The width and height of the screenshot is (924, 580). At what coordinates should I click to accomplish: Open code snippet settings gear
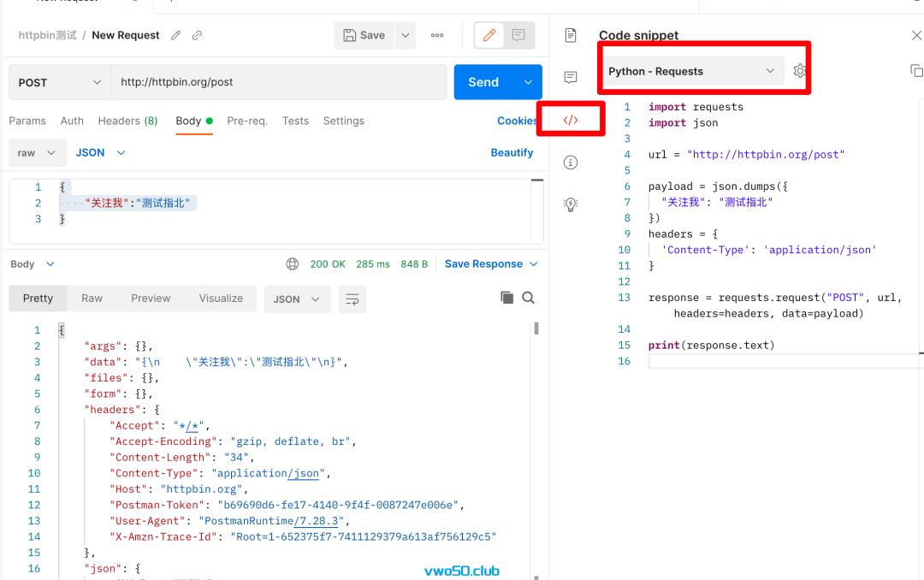tap(800, 71)
